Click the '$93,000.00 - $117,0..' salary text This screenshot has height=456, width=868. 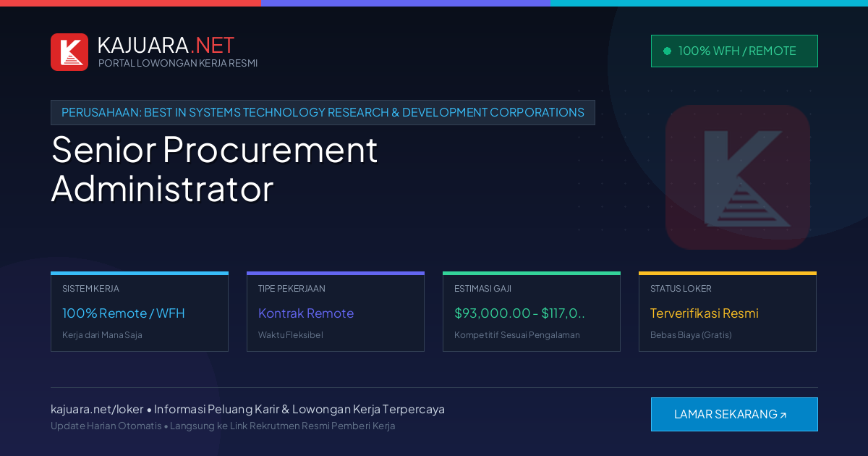coord(520,313)
